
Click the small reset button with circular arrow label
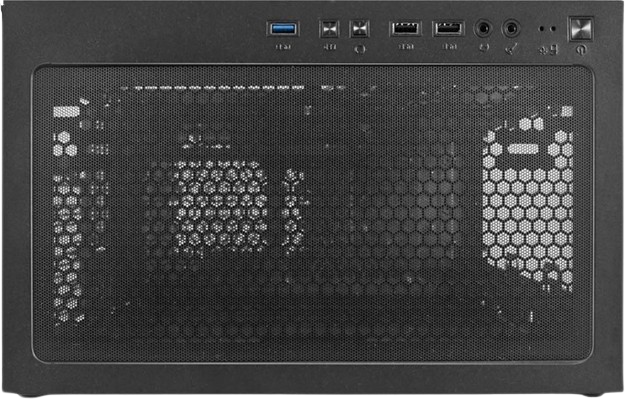click(x=360, y=29)
